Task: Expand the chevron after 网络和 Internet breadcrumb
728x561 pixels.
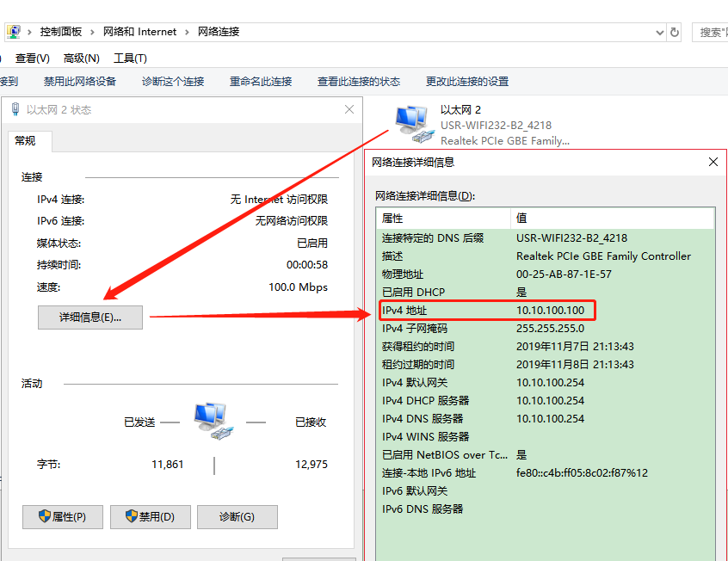Action: [x=188, y=32]
